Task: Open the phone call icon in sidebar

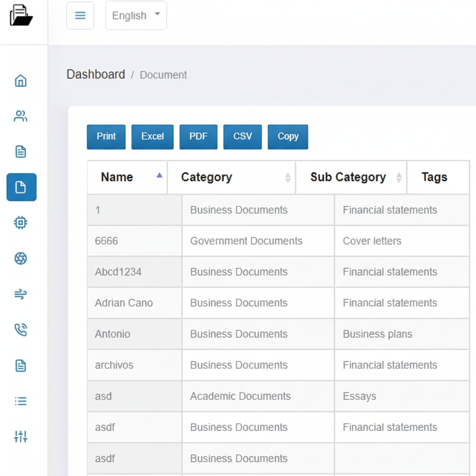Action: click(x=21, y=330)
